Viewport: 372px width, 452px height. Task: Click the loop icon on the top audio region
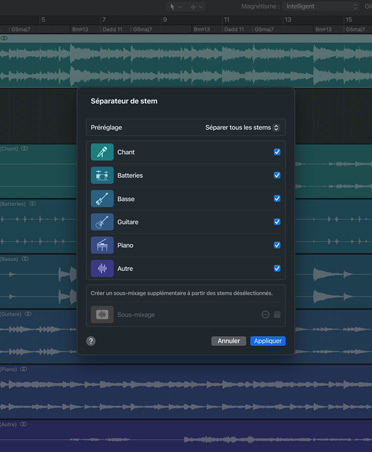(4, 38)
